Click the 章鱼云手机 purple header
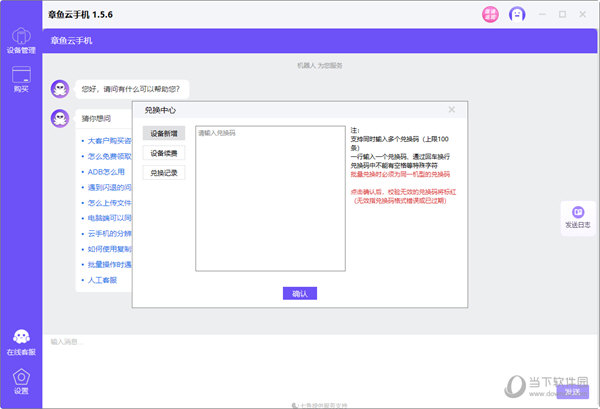The width and height of the screenshot is (600, 409). [x=320, y=41]
